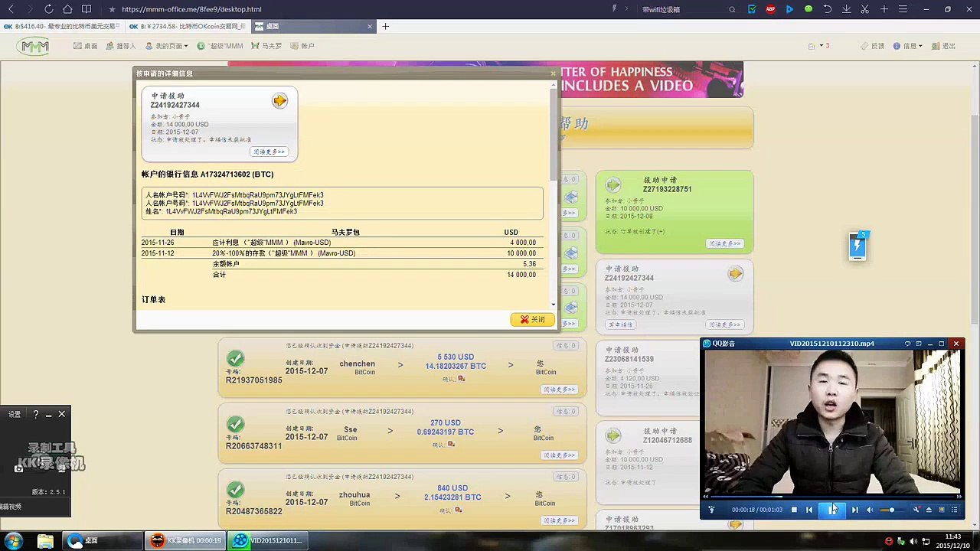980x551 pixels.
Task: Open the reading list book icon
Action: (87, 9)
